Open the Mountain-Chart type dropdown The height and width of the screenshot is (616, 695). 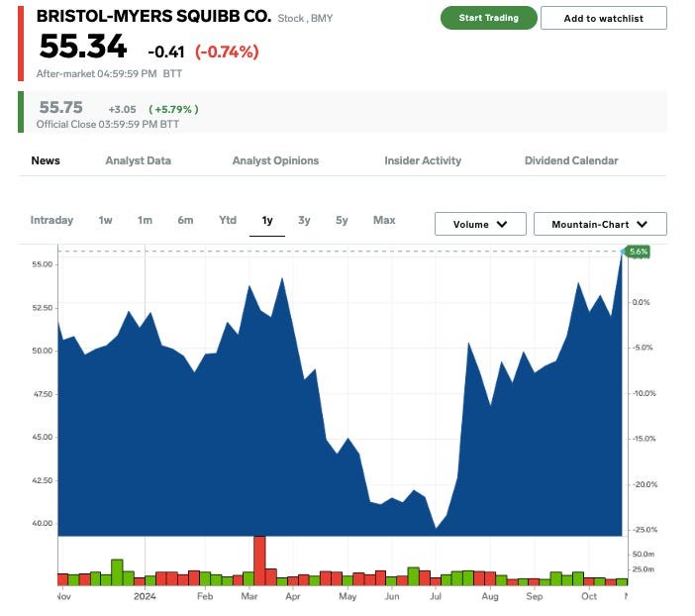click(600, 224)
